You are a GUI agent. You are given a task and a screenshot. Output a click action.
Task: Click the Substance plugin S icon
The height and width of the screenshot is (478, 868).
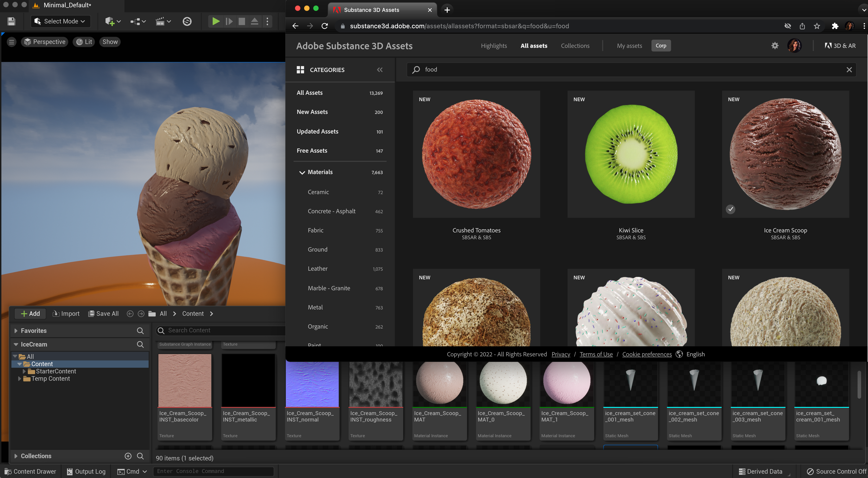click(x=187, y=22)
